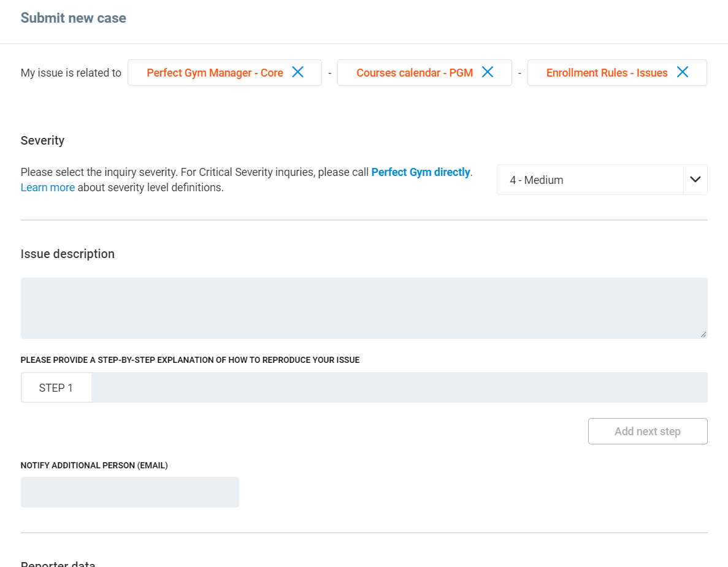Grab the description box resize handle

coord(703,334)
